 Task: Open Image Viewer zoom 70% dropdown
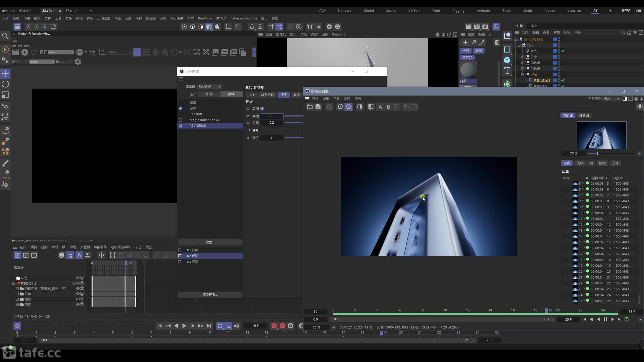334,327
